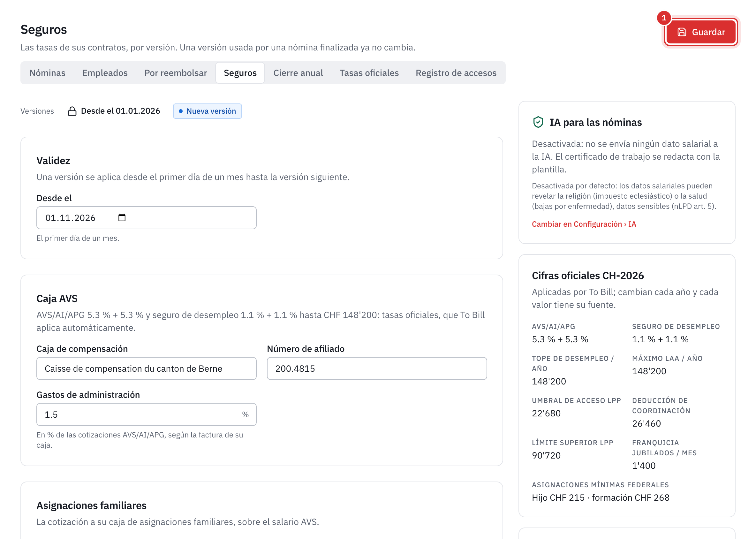
Task: Click the Guardar save button
Action: point(700,32)
